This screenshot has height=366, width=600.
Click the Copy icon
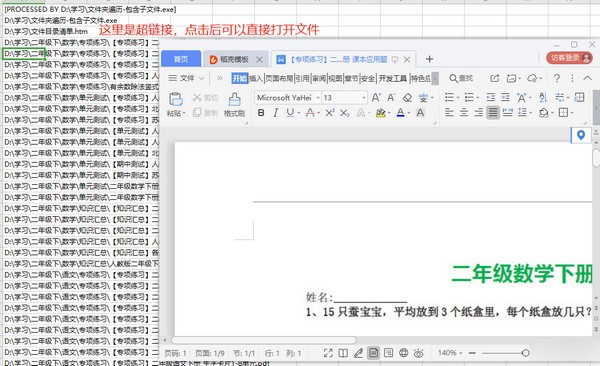click(197, 113)
